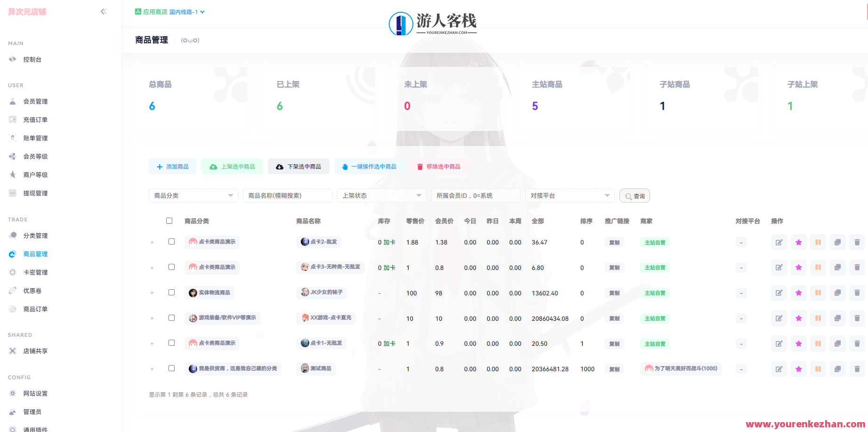Open 会员管理 from the USER menu
Image resolution: width=868 pixels, height=432 pixels.
(35, 101)
